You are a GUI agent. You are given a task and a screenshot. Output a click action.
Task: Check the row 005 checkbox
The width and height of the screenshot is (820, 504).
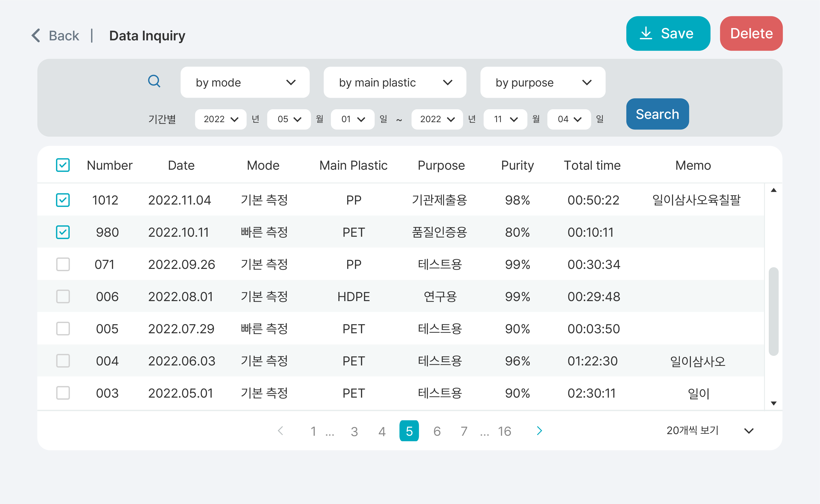click(x=63, y=329)
